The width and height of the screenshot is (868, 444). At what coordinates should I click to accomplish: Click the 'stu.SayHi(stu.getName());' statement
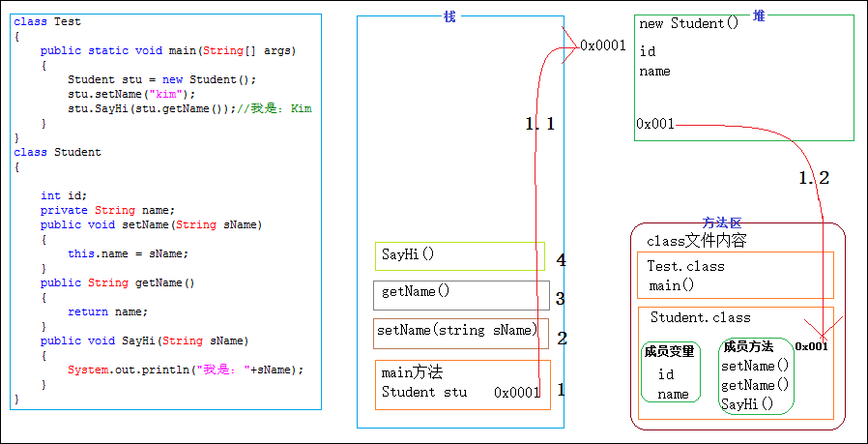(152, 108)
